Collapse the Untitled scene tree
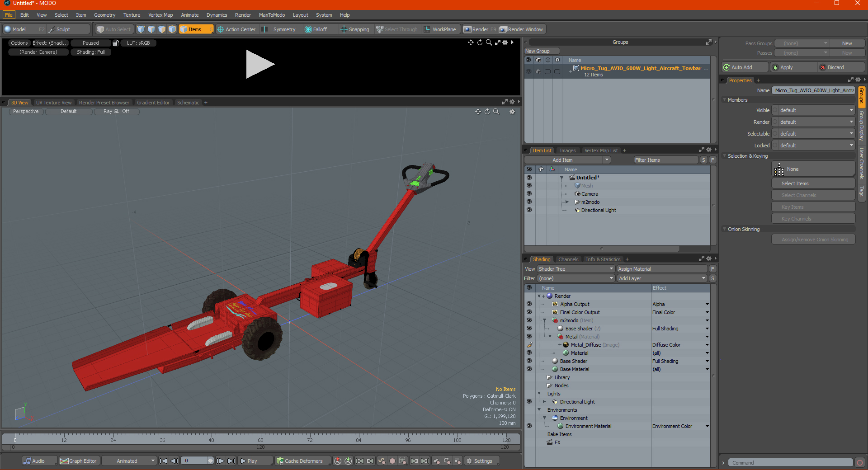The height and width of the screenshot is (470, 868). (x=562, y=178)
